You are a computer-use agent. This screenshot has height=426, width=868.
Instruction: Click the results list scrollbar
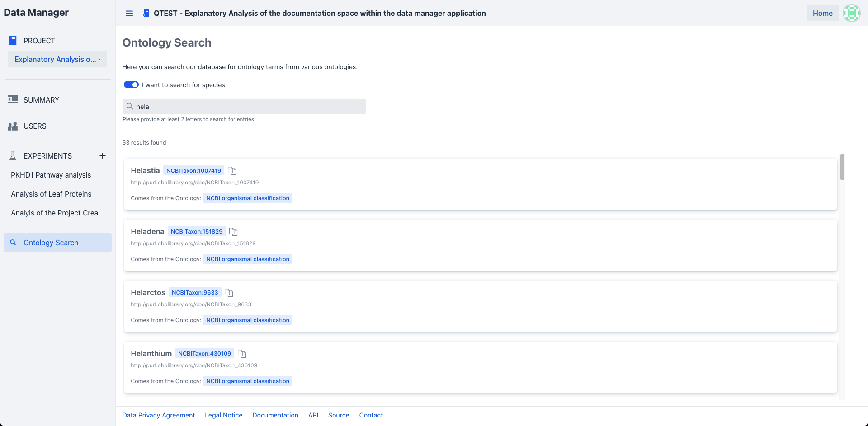click(842, 168)
